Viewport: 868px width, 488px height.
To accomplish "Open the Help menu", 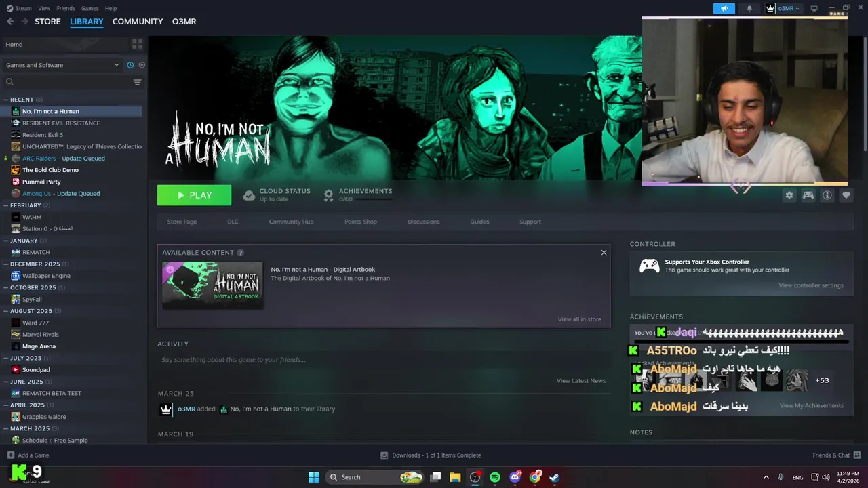I will coord(111,8).
